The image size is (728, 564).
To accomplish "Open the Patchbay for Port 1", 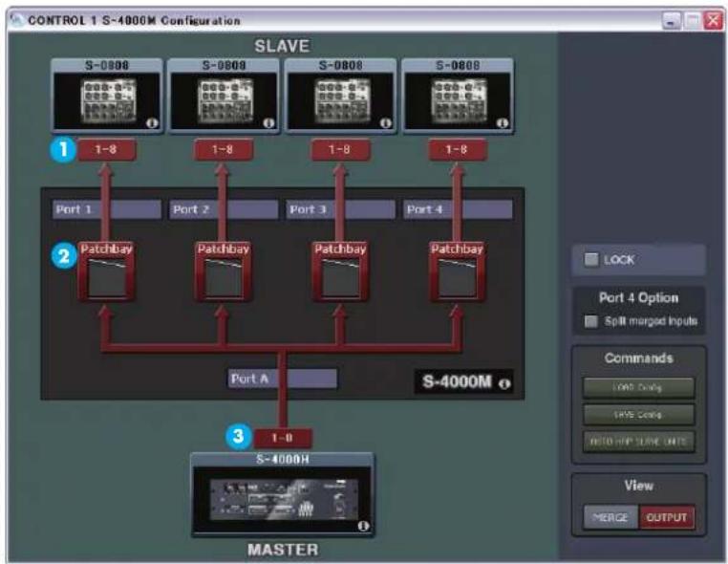I will click(x=106, y=271).
